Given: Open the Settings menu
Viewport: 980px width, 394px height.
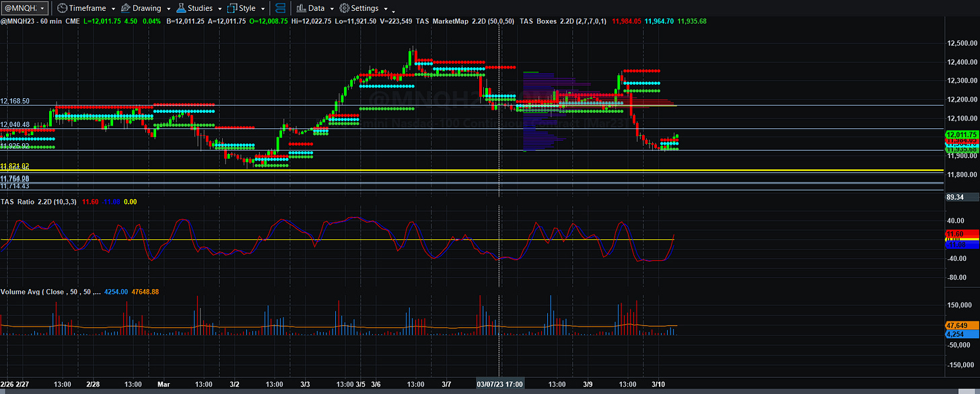Looking at the screenshot, I should pos(365,8).
